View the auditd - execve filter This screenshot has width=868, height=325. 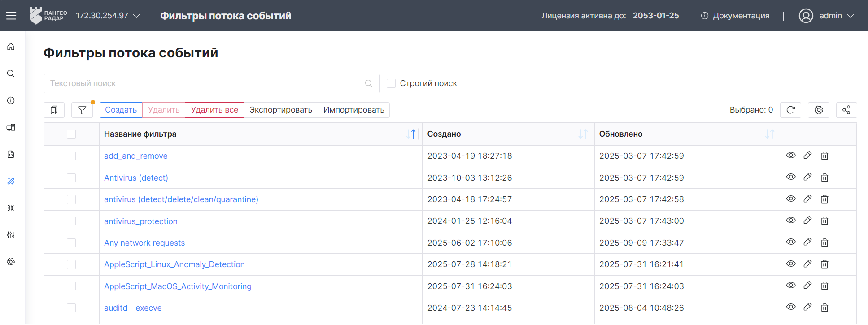click(791, 307)
